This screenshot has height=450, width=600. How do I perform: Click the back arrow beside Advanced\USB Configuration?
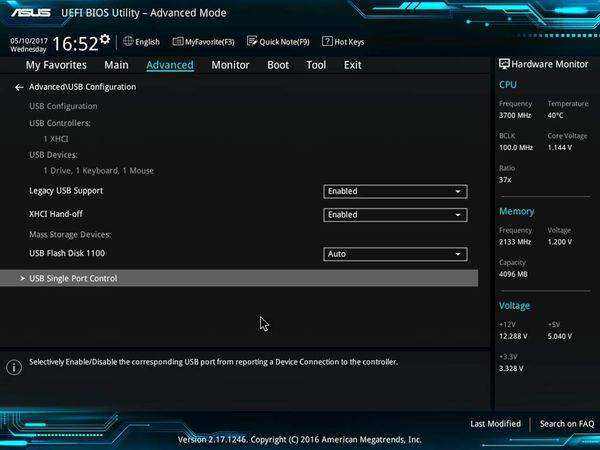19,88
